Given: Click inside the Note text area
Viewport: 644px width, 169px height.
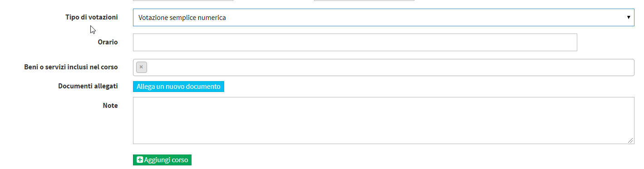Looking at the screenshot, I should pos(383,121).
